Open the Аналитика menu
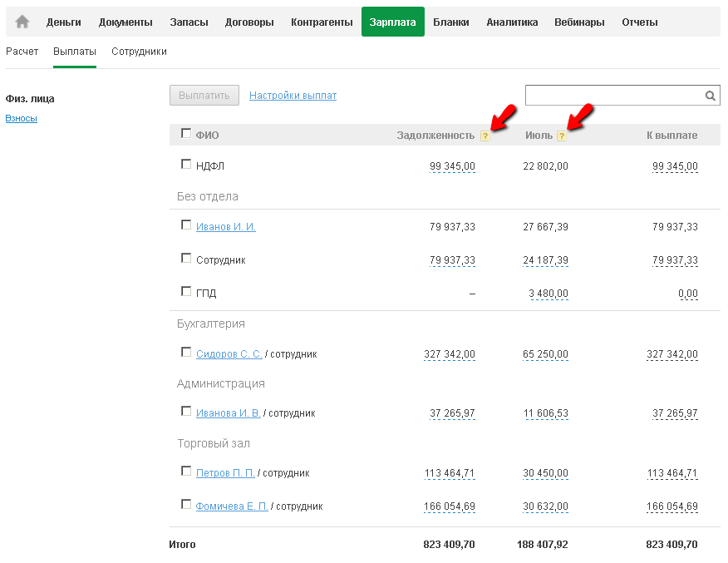Viewport: 728px width, 563px height. (x=512, y=22)
